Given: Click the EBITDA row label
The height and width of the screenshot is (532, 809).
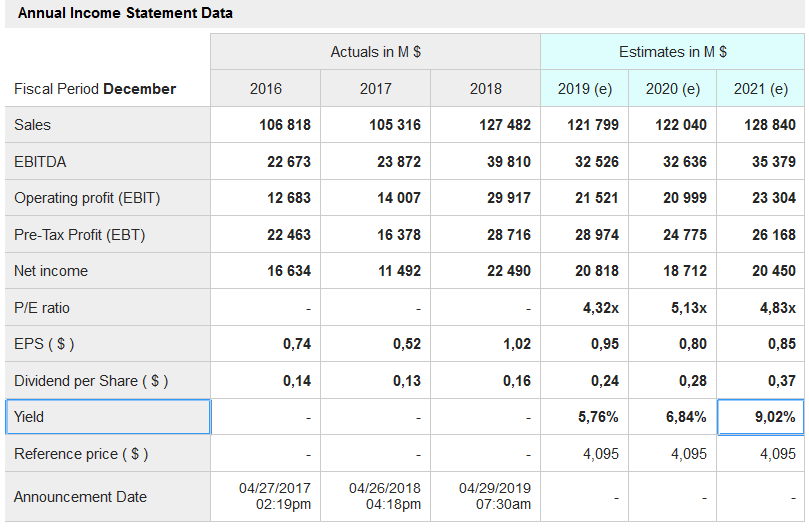Looking at the screenshot, I should pos(40,161).
